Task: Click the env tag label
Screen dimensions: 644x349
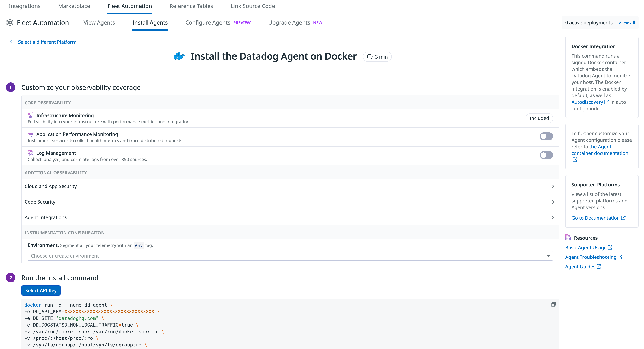Action: tap(139, 245)
